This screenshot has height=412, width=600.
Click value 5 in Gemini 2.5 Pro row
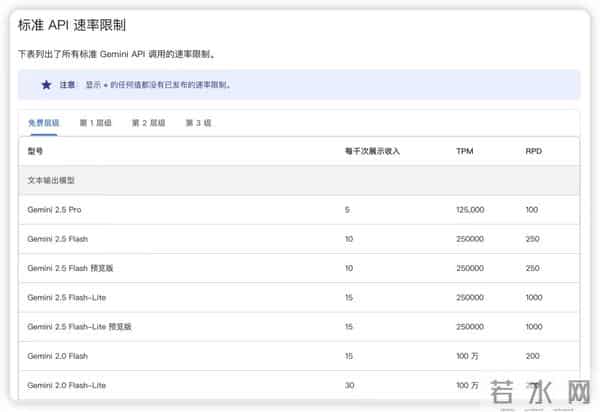tap(347, 210)
